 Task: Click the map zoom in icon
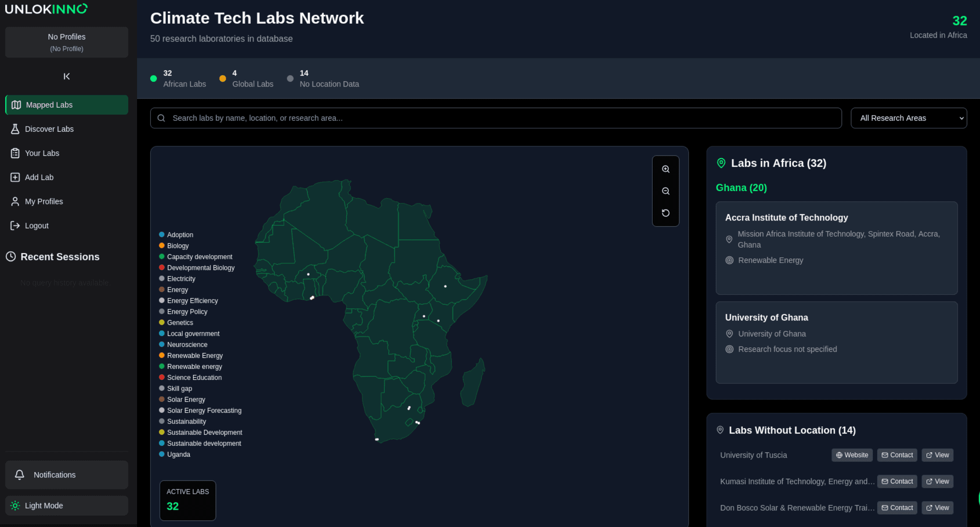665,169
